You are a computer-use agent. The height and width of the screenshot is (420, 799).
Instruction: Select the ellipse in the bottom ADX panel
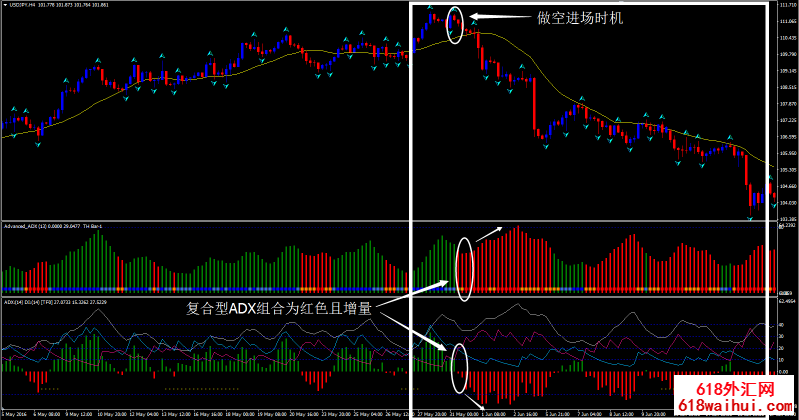(x=458, y=367)
